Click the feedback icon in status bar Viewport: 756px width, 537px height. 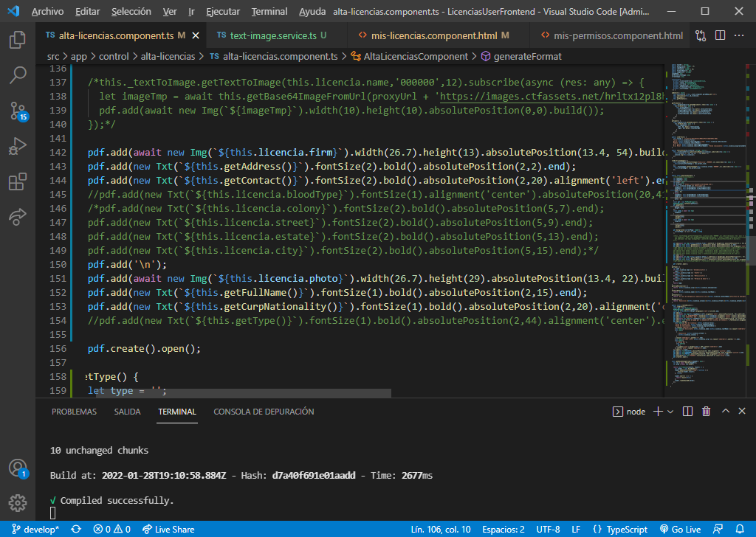click(718, 530)
